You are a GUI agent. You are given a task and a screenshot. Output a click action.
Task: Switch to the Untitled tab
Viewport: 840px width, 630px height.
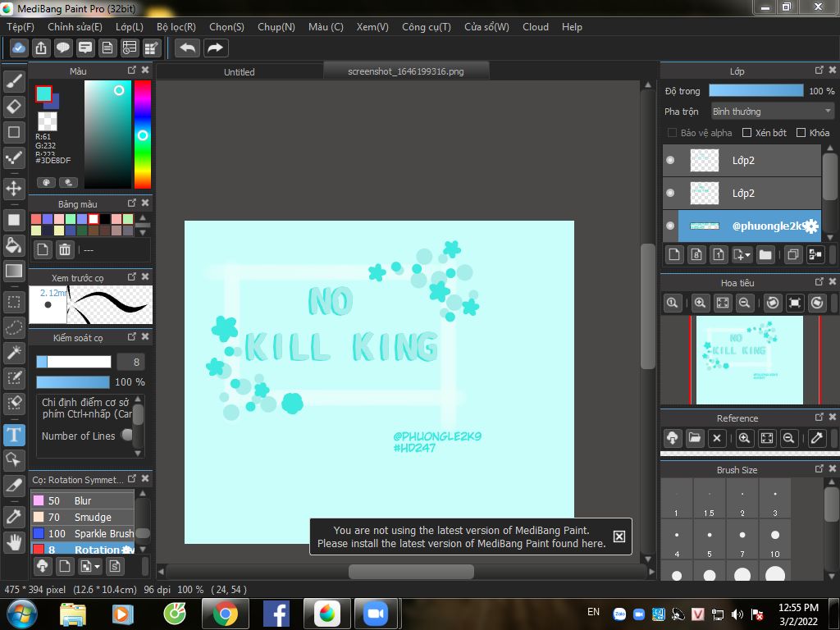[x=240, y=72]
